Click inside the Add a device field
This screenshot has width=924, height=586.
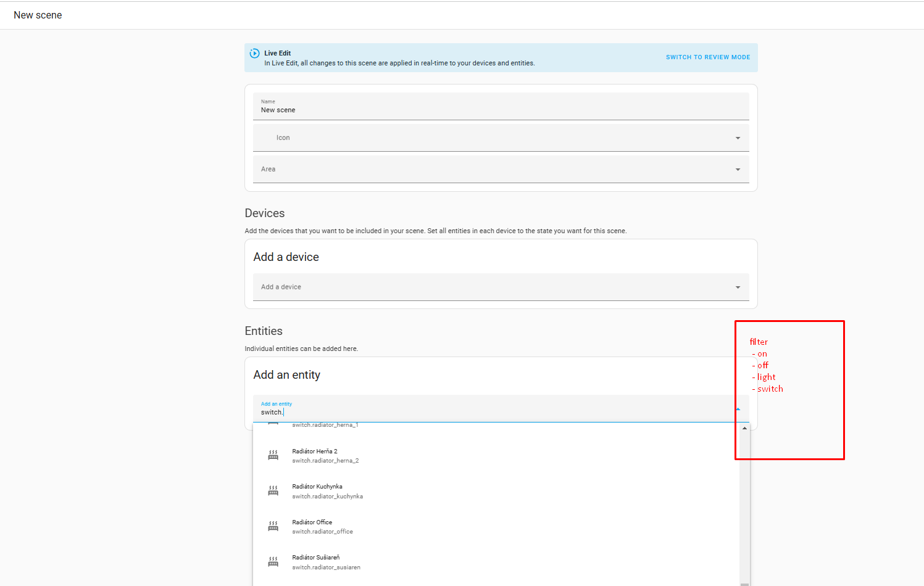tap(488, 287)
